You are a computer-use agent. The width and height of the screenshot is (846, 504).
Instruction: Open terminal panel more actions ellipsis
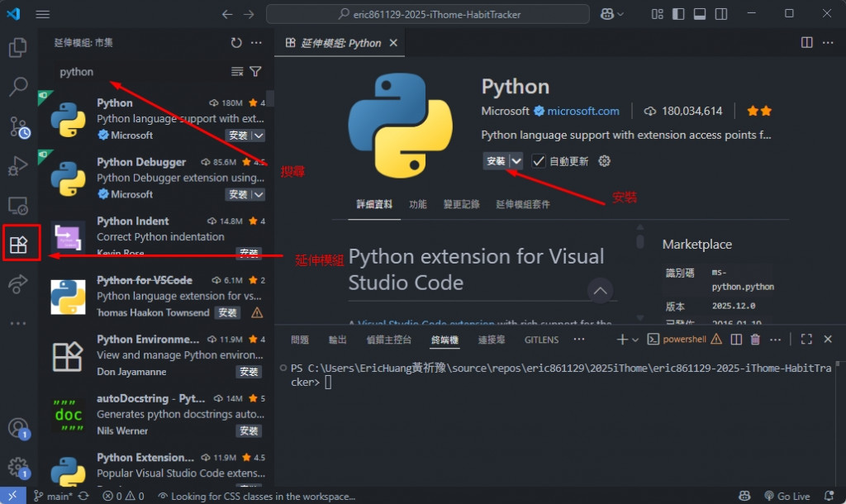pyautogui.click(x=775, y=339)
